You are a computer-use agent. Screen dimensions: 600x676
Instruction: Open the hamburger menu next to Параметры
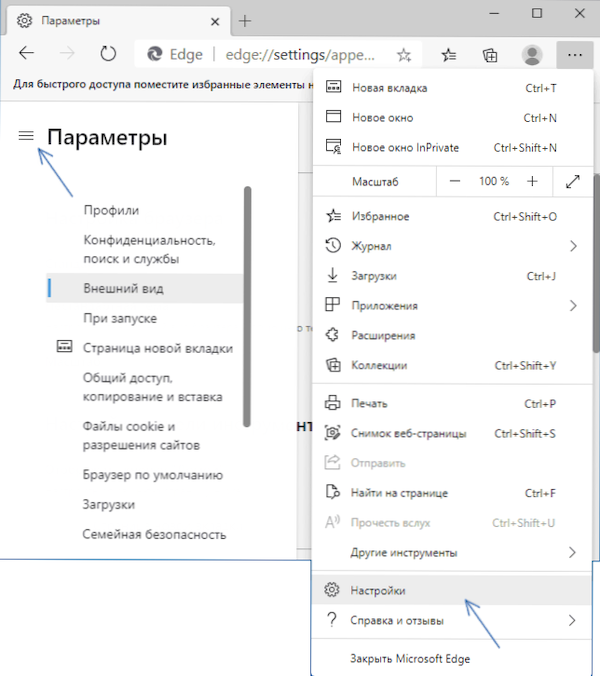click(x=26, y=136)
